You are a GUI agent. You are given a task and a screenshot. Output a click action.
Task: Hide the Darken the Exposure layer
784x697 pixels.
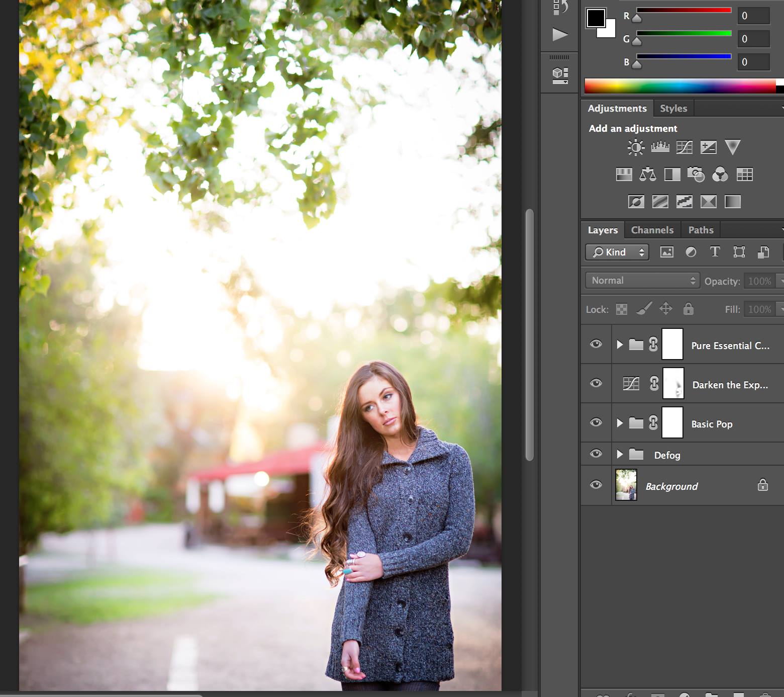(x=596, y=383)
